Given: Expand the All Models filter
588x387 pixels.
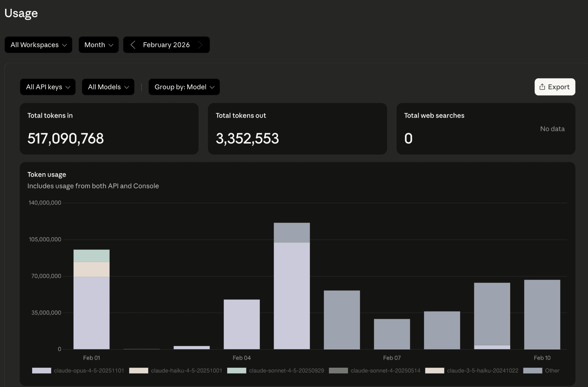Looking at the screenshot, I should [x=108, y=87].
